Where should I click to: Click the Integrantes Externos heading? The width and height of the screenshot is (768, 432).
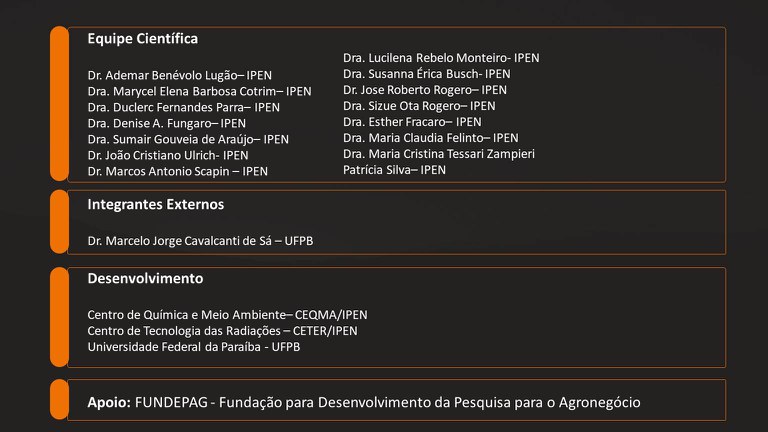click(155, 204)
